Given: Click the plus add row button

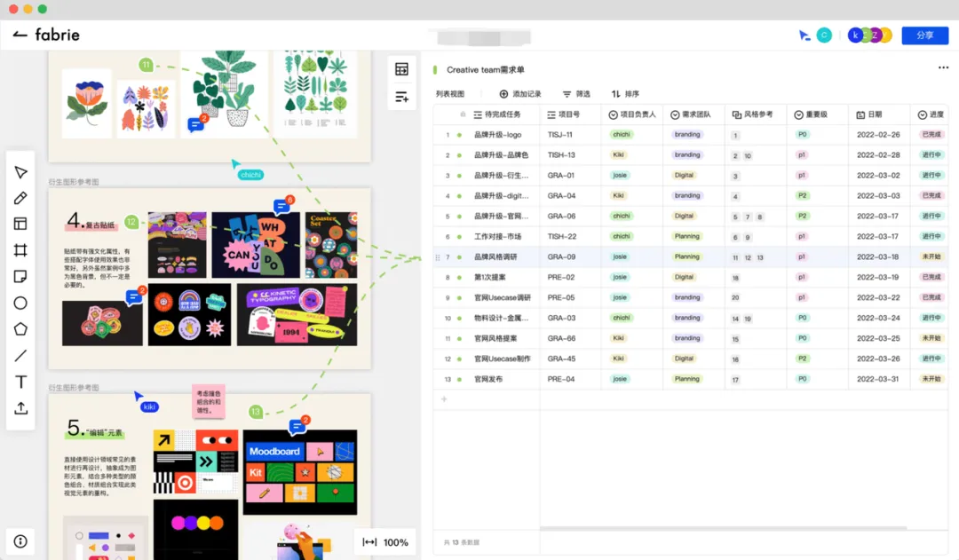Looking at the screenshot, I should pos(444,399).
